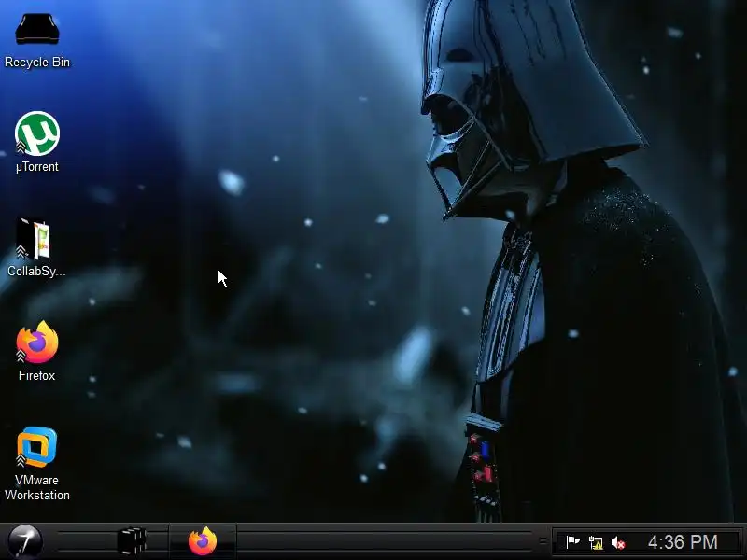The width and height of the screenshot is (747, 560).
Task: Select the Firefox desktop shortcut
Action: 37,343
